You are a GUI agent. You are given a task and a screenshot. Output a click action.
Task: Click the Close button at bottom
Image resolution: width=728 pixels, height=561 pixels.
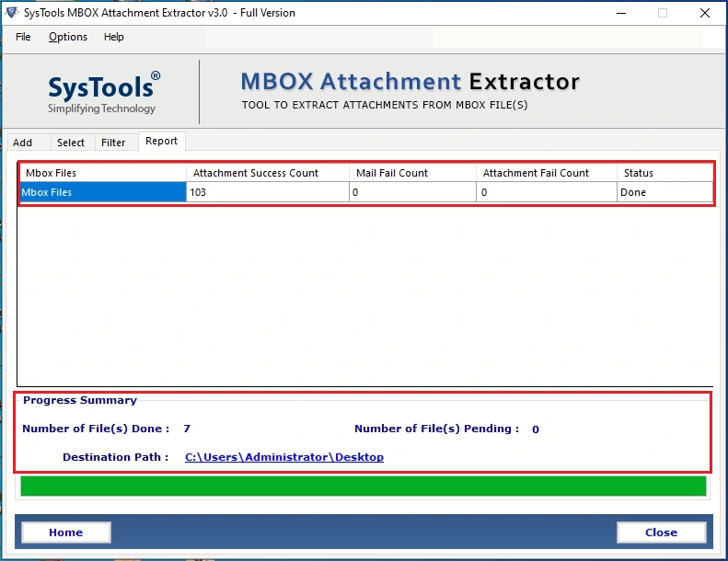[x=661, y=532]
